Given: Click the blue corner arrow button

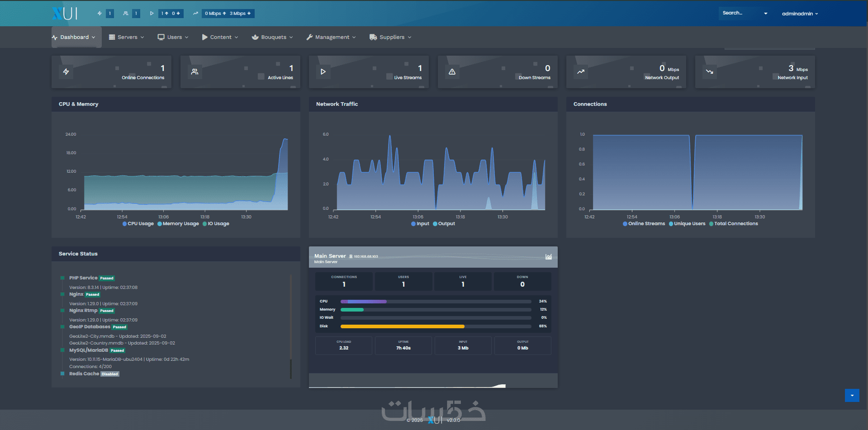Looking at the screenshot, I should click(852, 395).
